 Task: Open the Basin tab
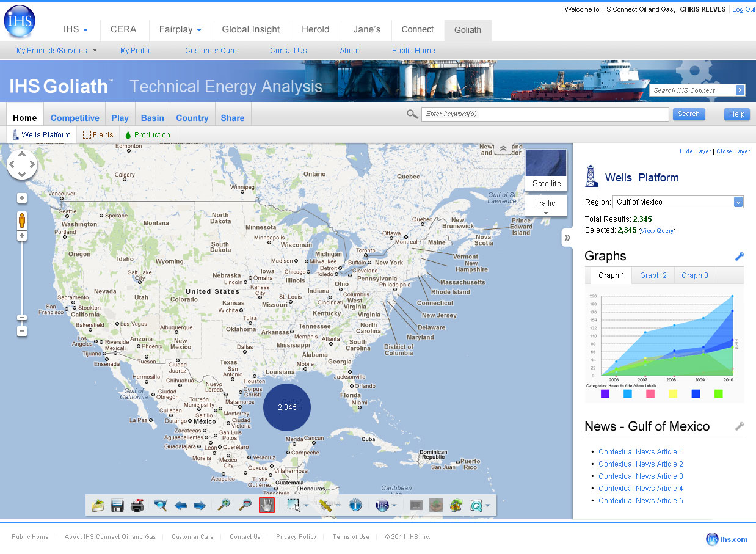tap(152, 118)
